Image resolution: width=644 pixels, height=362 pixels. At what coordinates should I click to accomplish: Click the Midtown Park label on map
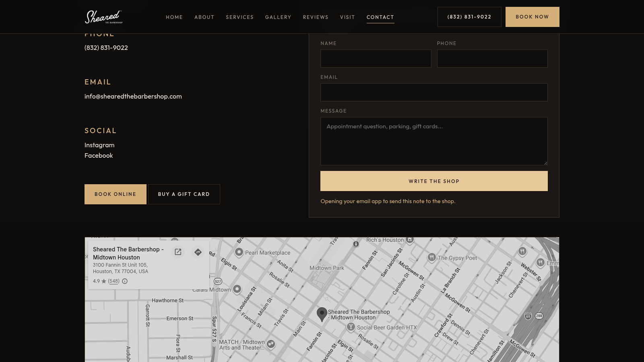pyautogui.click(x=327, y=268)
